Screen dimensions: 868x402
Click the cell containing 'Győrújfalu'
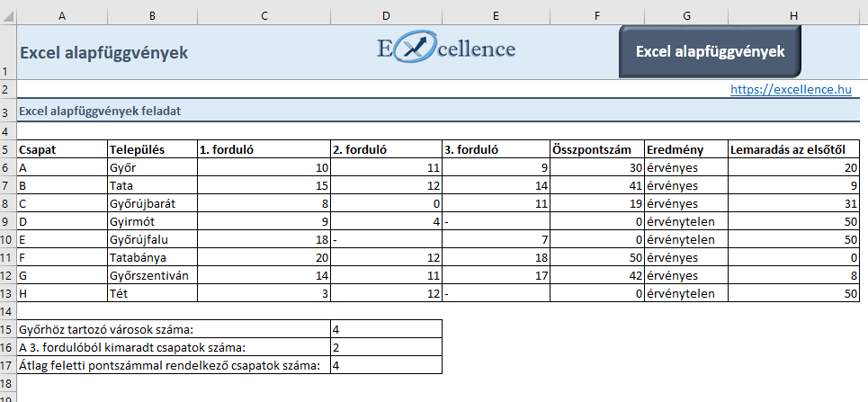[x=152, y=240]
